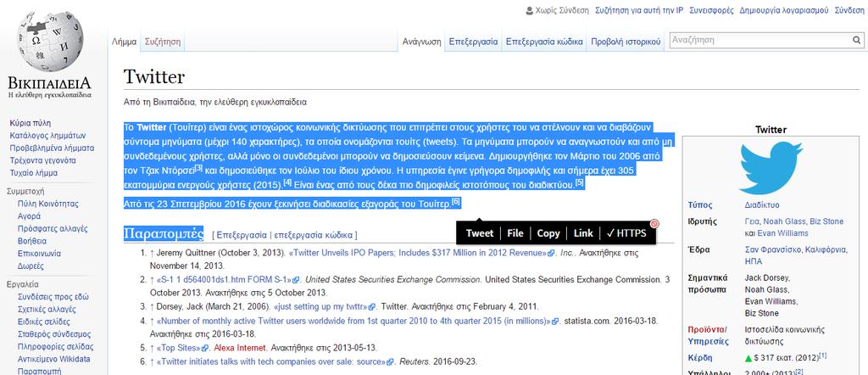The height and width of the screenshot is (375, 868).
Task: Click Biz Stone founder link in infobox
Action: (x=826, y=221)
